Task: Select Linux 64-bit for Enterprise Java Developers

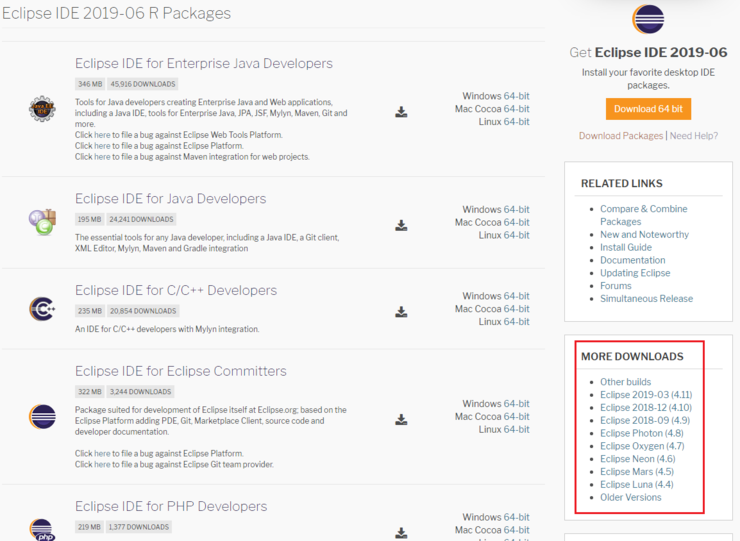Action: 516,122
